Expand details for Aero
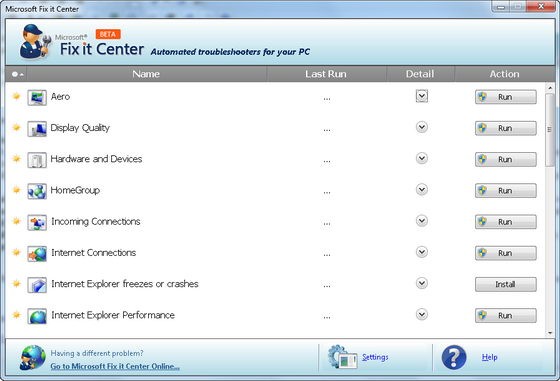The image size is (560, 381). 422,96
